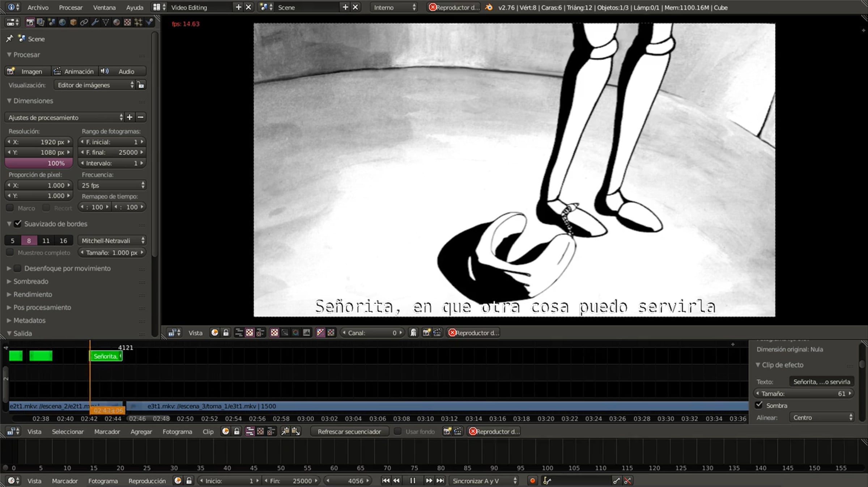
Task: Open the Render Layers properties tab
Action: coord(41,22)
